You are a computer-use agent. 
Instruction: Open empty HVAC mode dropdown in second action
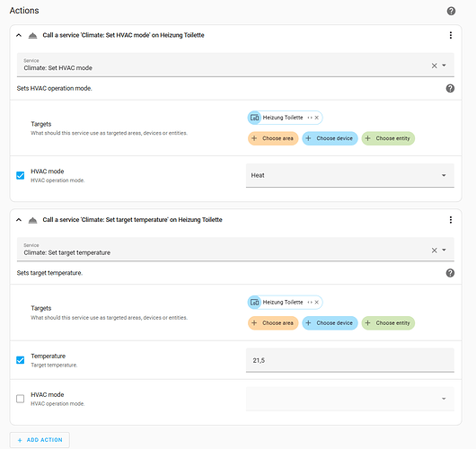pos(349,399)
